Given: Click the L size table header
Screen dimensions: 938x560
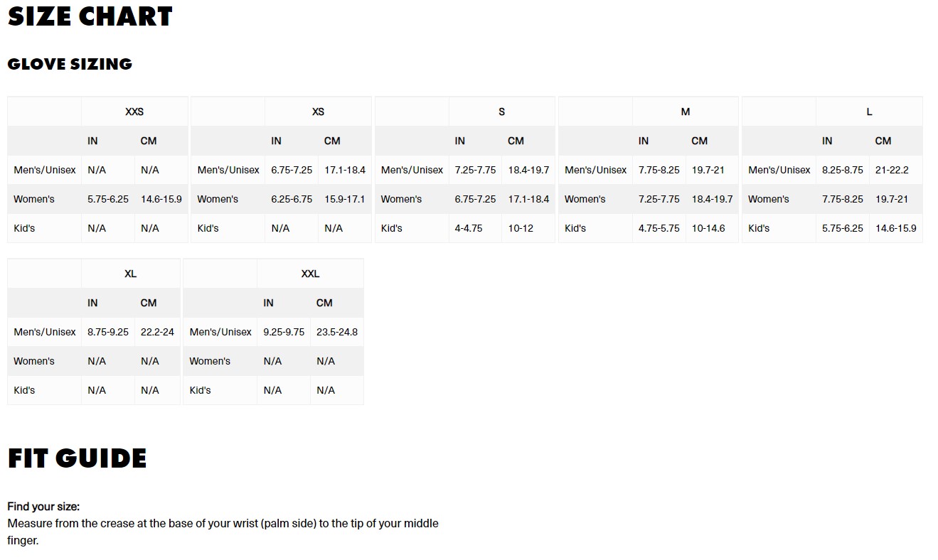Looking at the screenshot, I should tap(869, 112).
